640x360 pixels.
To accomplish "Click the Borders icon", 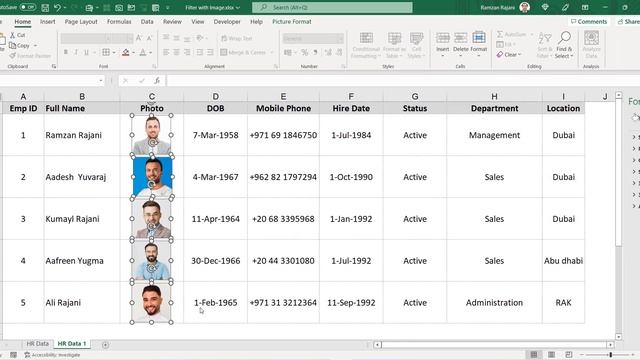I will [x=106, y=52].
